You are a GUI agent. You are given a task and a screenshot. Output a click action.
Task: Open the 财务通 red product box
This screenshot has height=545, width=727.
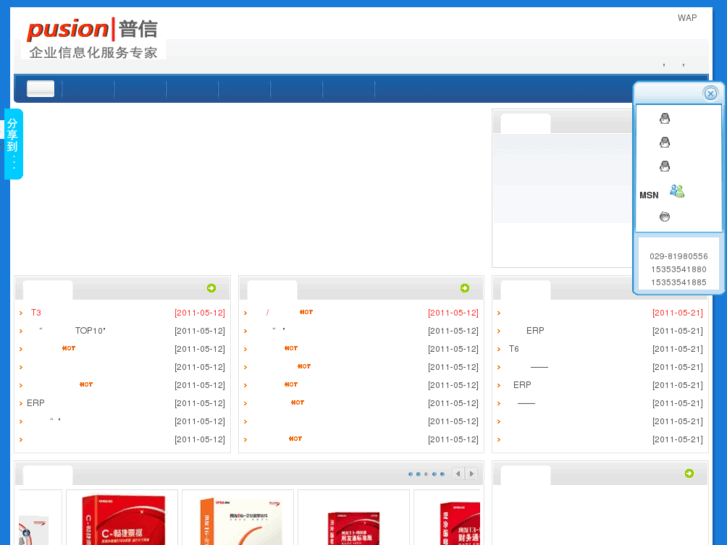tap(459, 523)
